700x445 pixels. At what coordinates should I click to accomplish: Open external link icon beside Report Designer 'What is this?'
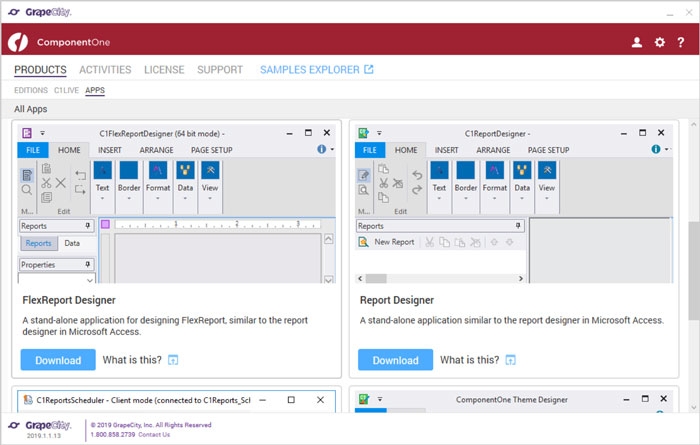point(510,360)
